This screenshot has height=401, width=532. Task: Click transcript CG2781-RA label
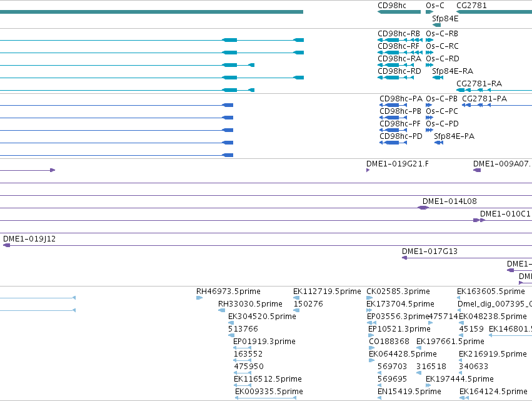pos(479,84)
